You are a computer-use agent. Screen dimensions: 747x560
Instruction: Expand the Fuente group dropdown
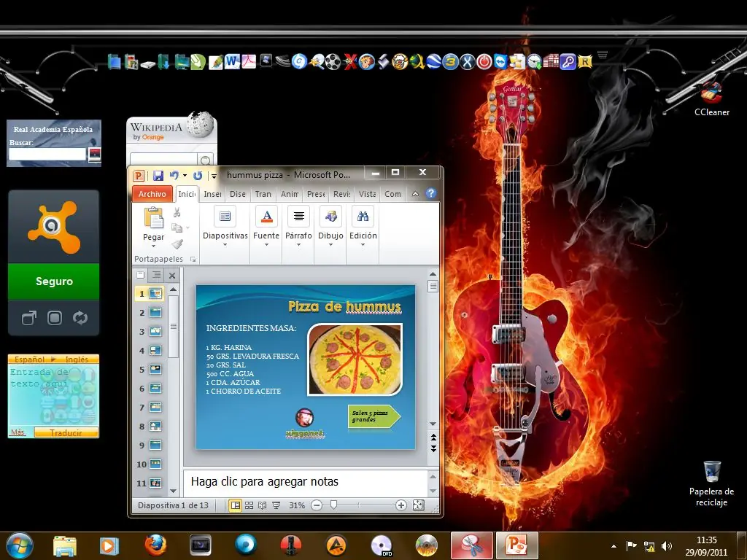266,245
